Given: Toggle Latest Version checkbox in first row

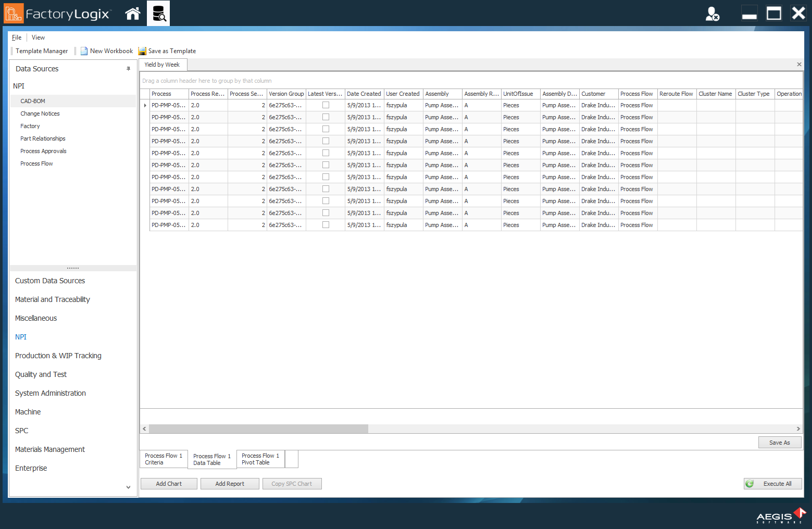Looking at the screenshot, I should coord(326,105).
